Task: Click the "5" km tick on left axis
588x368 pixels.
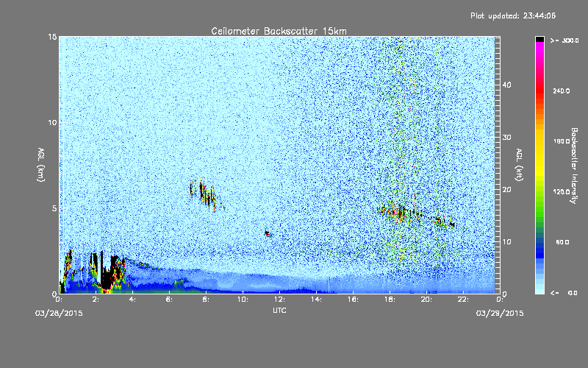Action: pyautogui.click(x=54, y=208)
